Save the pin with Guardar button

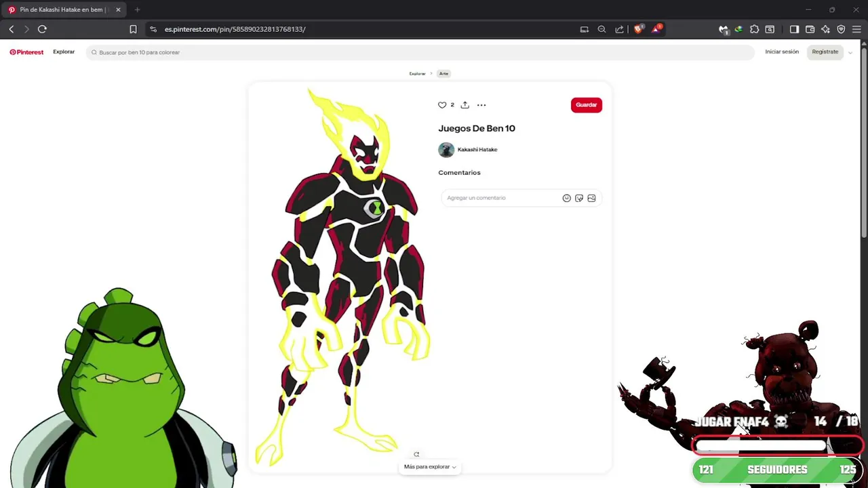click(586, 105)
